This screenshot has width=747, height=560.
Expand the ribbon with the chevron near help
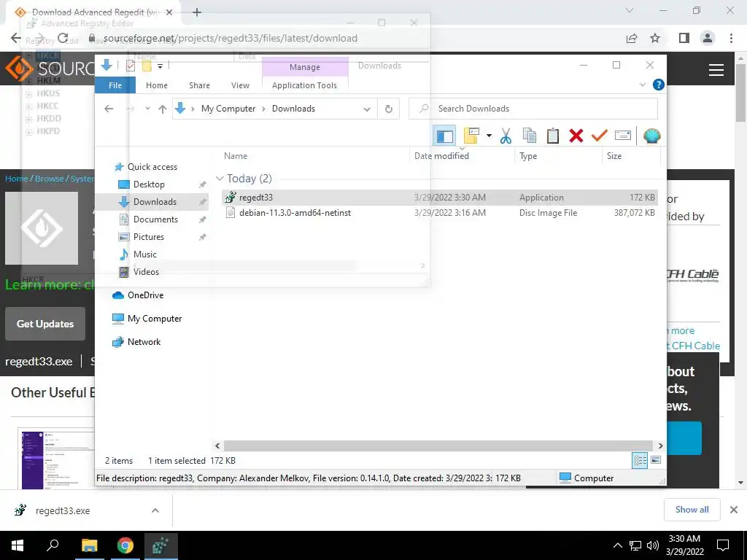point(642,85)
